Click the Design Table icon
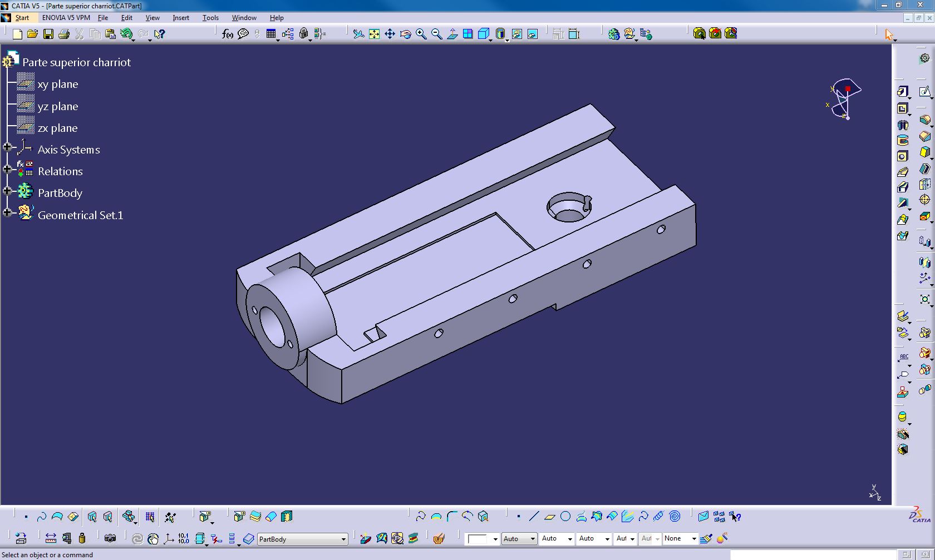 pos(271,34)
